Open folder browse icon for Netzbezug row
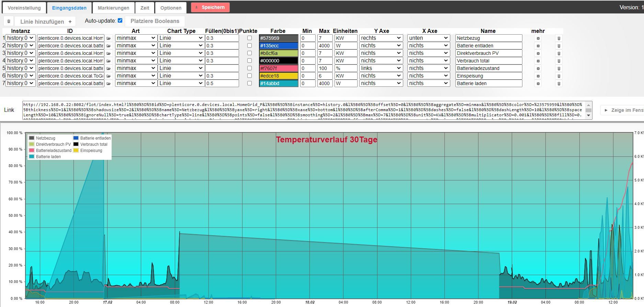The height and width of the screenshot is (307, 644). [109, 38]
